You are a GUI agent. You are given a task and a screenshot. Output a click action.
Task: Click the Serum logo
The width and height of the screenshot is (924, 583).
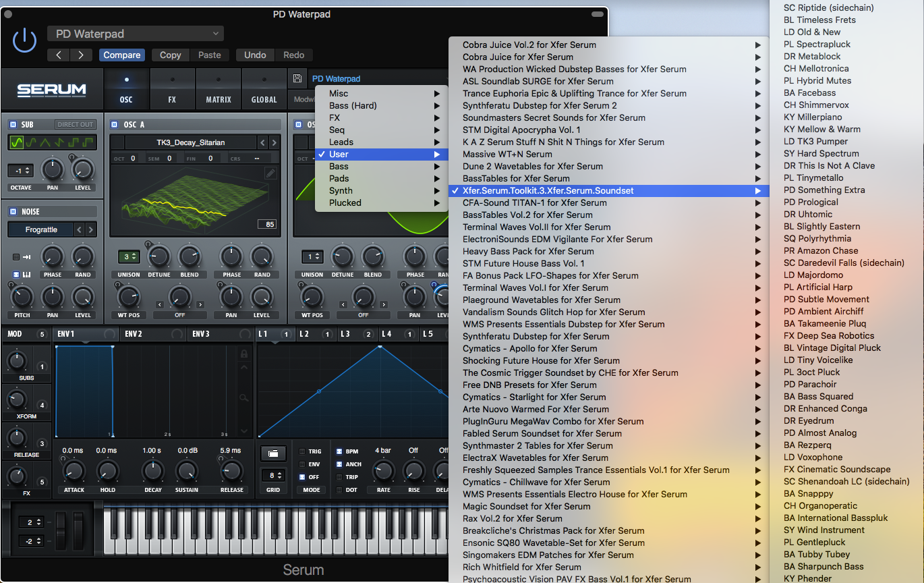coord(52,89)
